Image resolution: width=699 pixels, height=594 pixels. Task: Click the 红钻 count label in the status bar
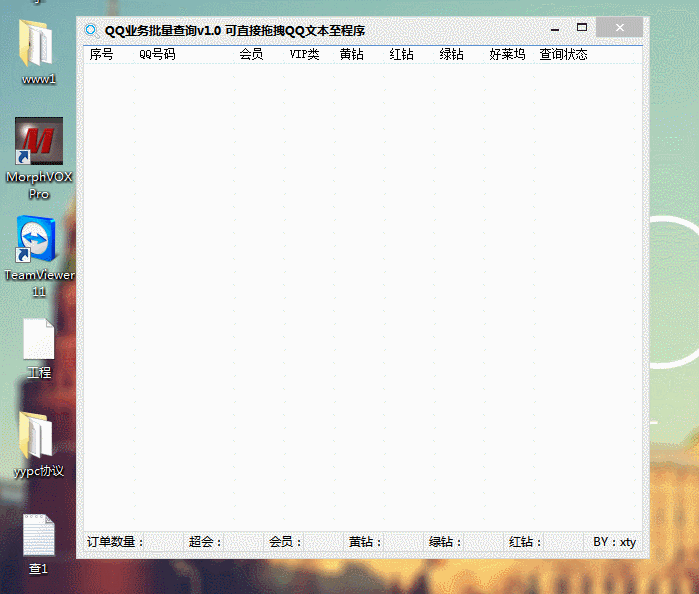coord(525,542)
